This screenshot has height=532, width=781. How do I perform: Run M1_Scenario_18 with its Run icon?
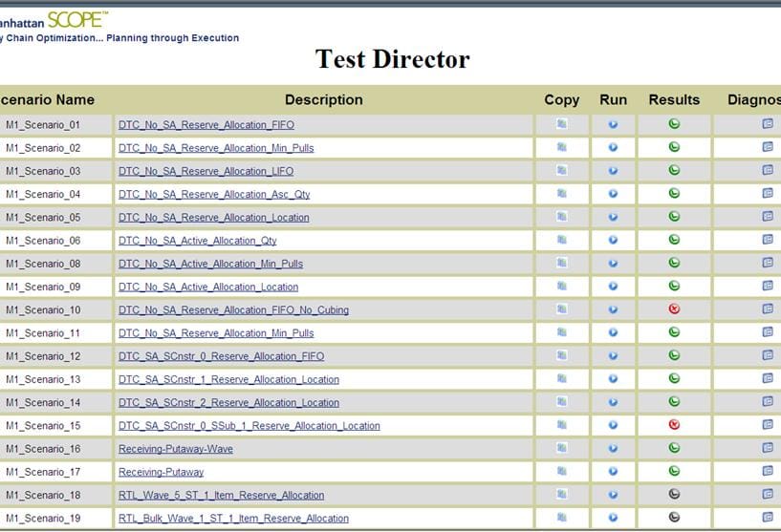pos(613,495)
